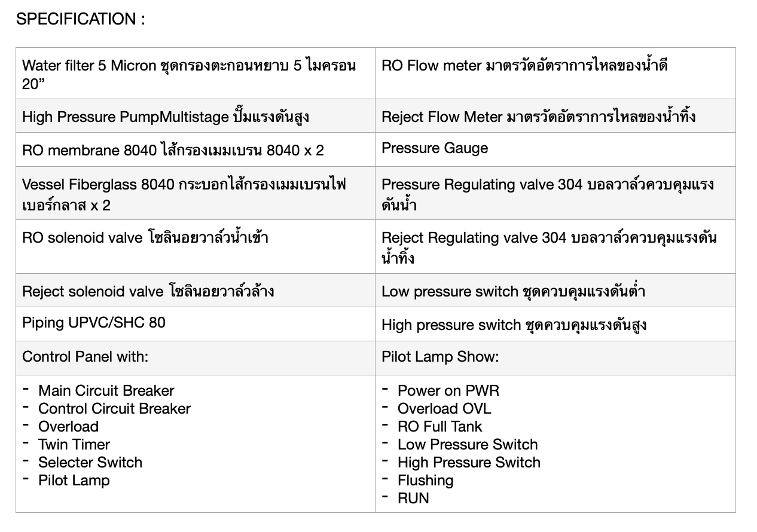
Task: Select the Piping UPVC/SHC 80 cell
Action: (196, 324)
